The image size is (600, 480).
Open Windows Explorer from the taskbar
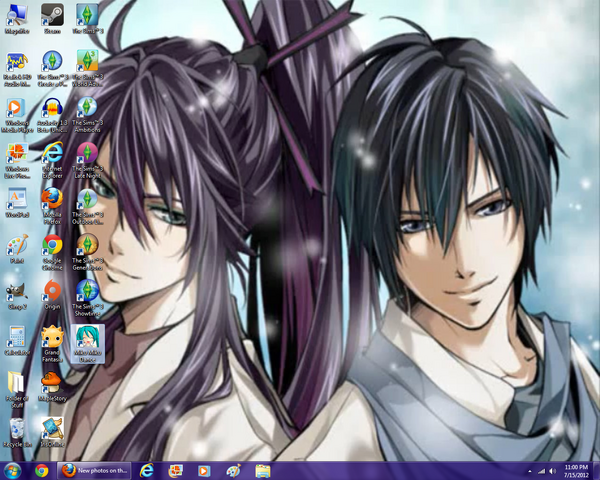pyautogui.click(x=262, y=470)
